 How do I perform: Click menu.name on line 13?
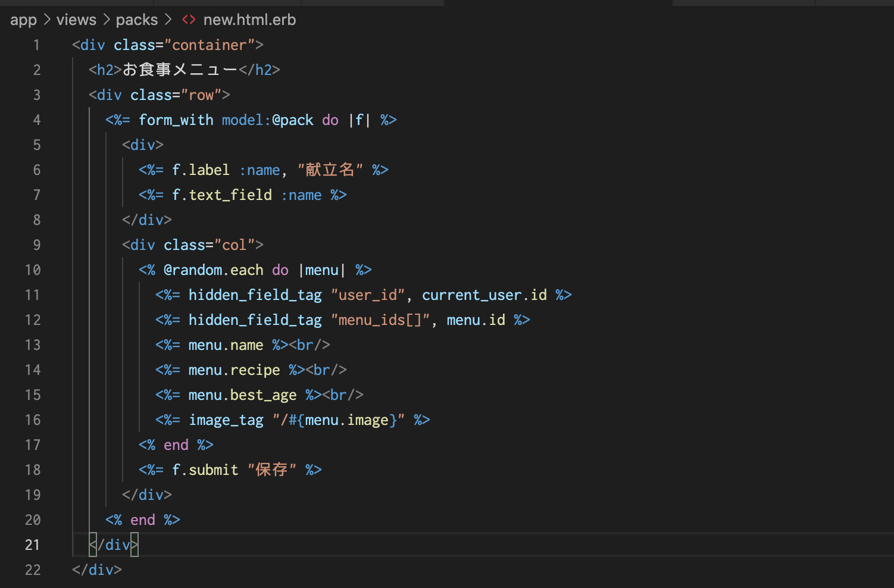226,345
